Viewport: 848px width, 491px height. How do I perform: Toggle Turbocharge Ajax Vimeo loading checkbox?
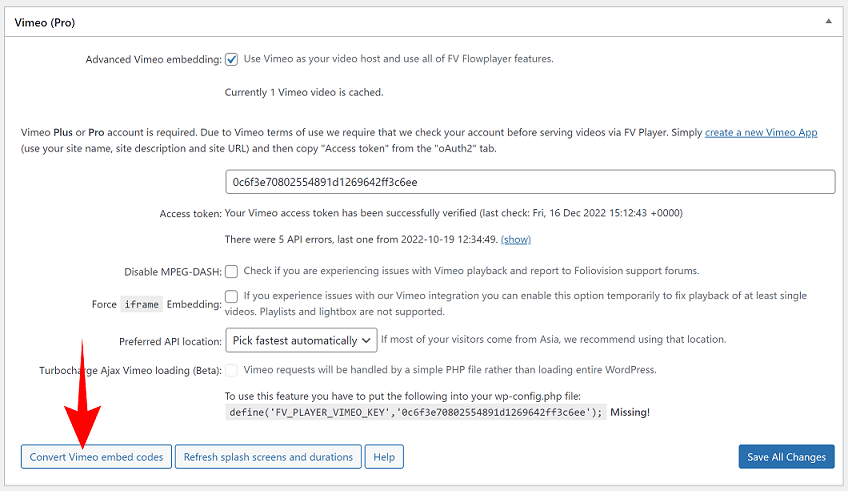[x=231, y=370]
